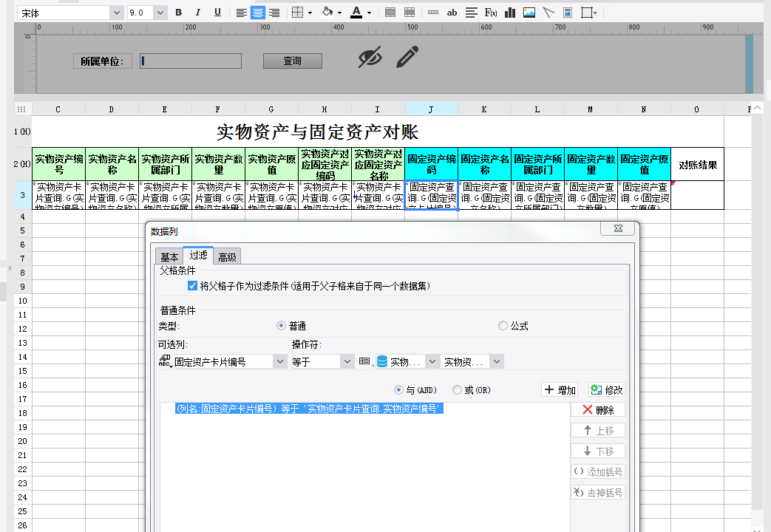Align cell text to the left
This screenshot has width=771, height=532.
pyautogui.click(x=242, y=13)
